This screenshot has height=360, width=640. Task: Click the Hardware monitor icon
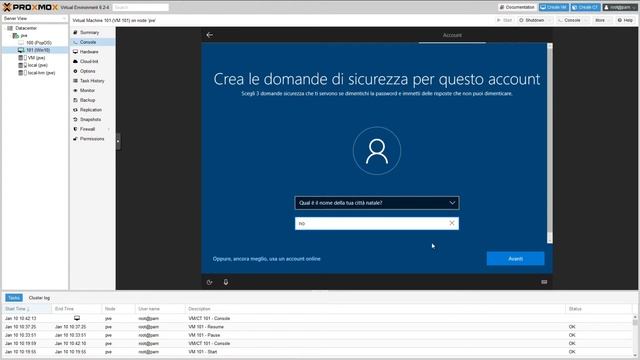point(75,52)
